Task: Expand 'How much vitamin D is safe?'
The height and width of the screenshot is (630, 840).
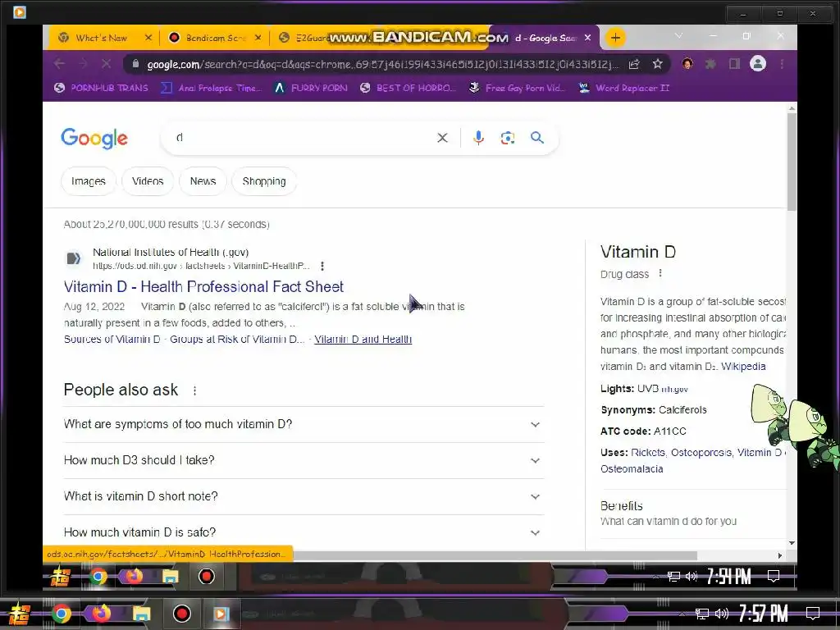Action: click(304, 532)
